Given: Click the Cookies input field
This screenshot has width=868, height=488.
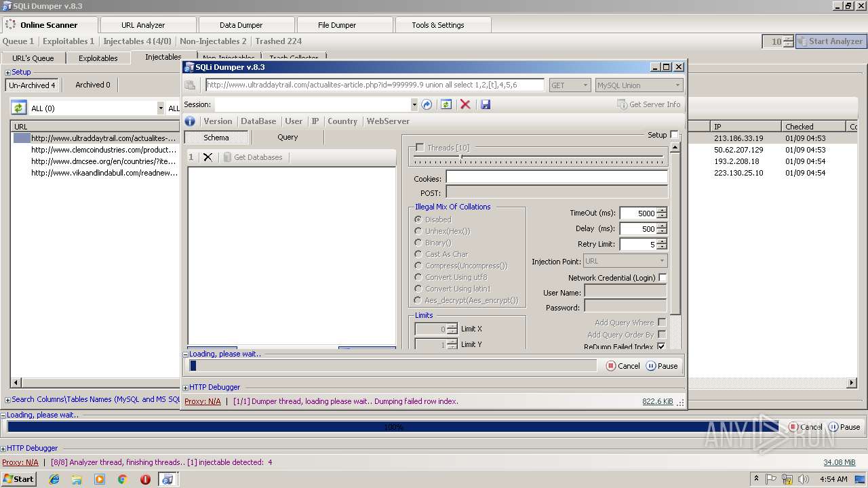Looking at the screenshot, I should coord(557,178).
